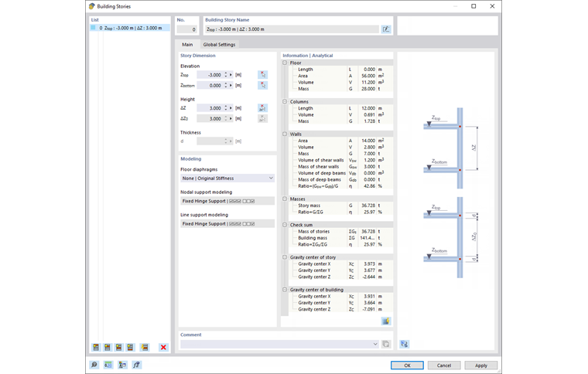Click the fourth new-story icon below the List
Image resolution: width=588 pixels, height=374 pixels.
(130, 347)
